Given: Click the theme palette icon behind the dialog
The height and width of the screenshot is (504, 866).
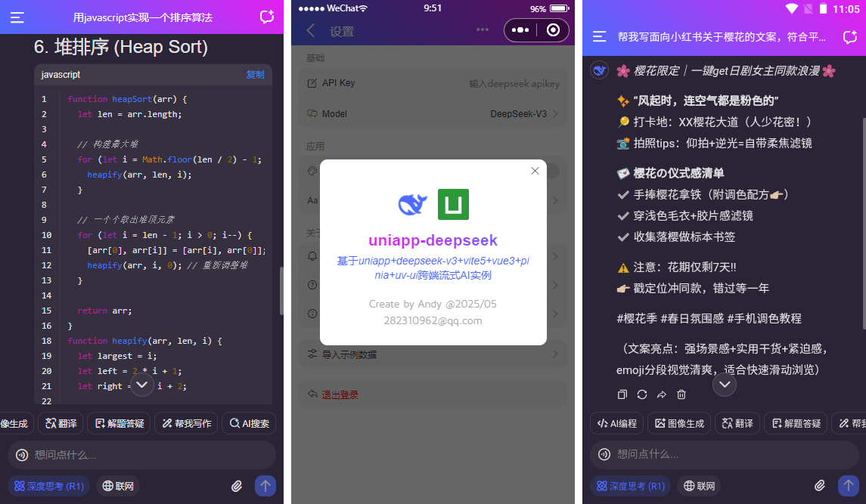Looking at the screenshot, I should coord(312,171).
